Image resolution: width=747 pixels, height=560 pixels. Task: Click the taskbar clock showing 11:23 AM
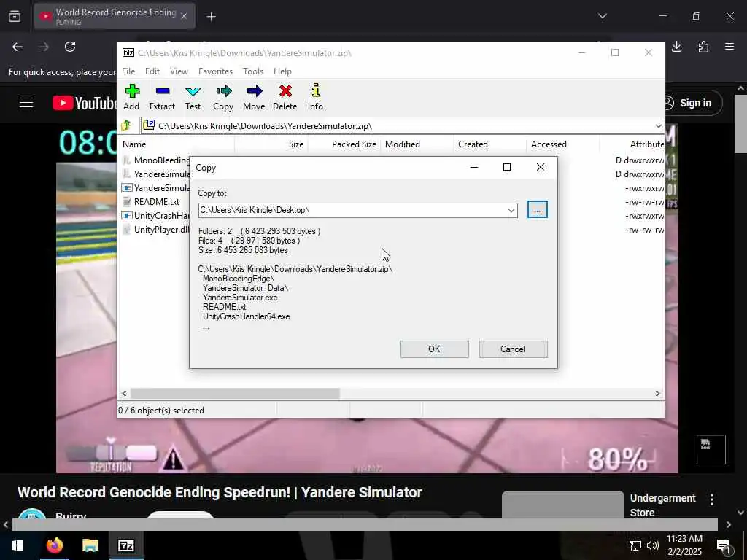684,545
